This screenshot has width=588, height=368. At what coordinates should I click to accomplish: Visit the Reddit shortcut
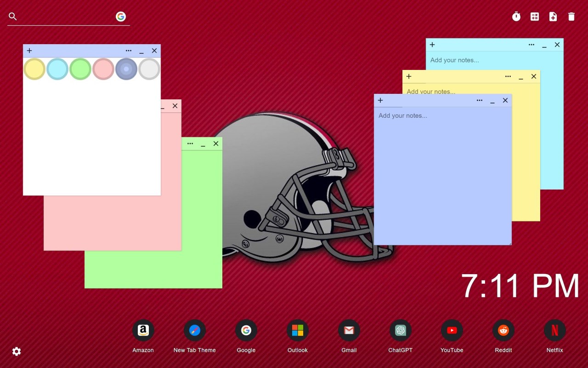[x=503, y=330]
